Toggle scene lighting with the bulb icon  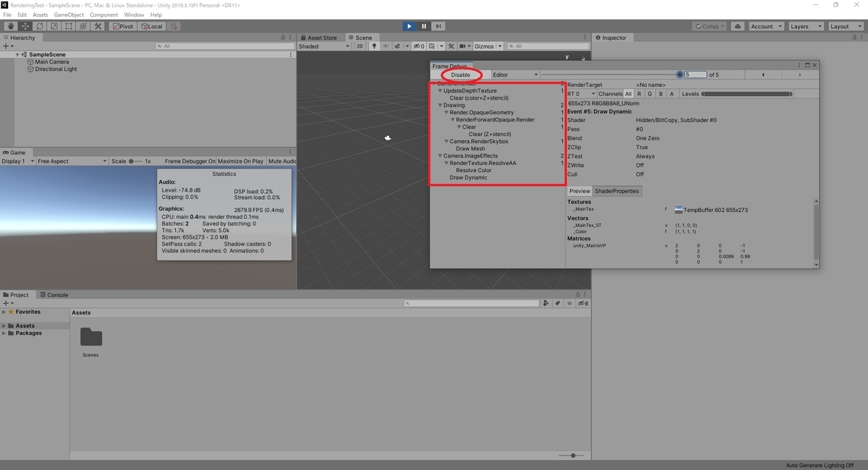[374, 46]
